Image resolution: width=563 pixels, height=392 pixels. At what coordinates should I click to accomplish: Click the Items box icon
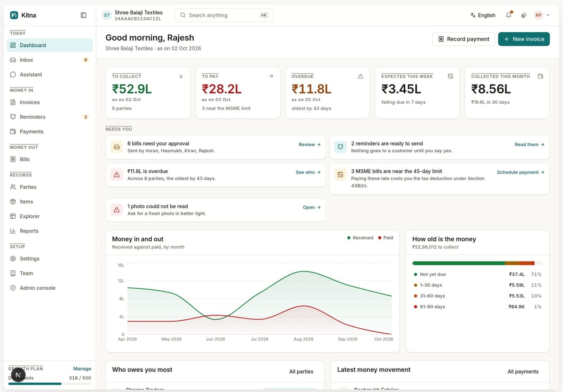[13, 202]
